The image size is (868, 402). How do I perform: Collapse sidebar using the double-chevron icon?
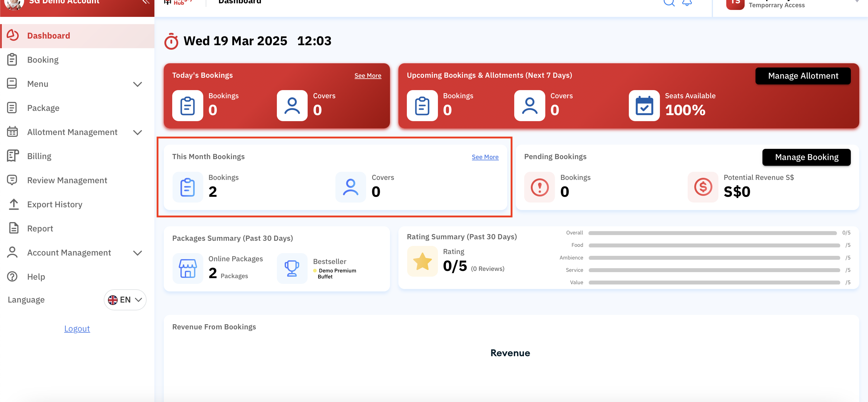coord(146,2)
